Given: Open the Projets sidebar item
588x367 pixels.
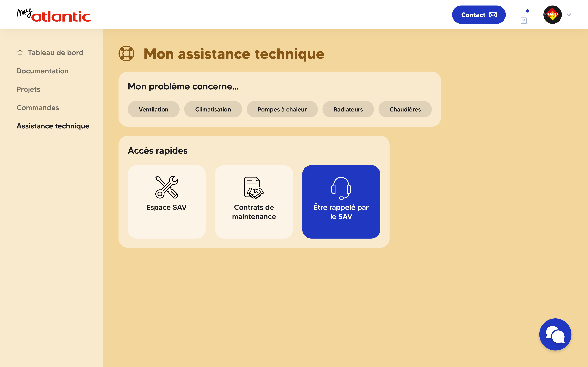Looking at the screenshot, I should (28, 89).
